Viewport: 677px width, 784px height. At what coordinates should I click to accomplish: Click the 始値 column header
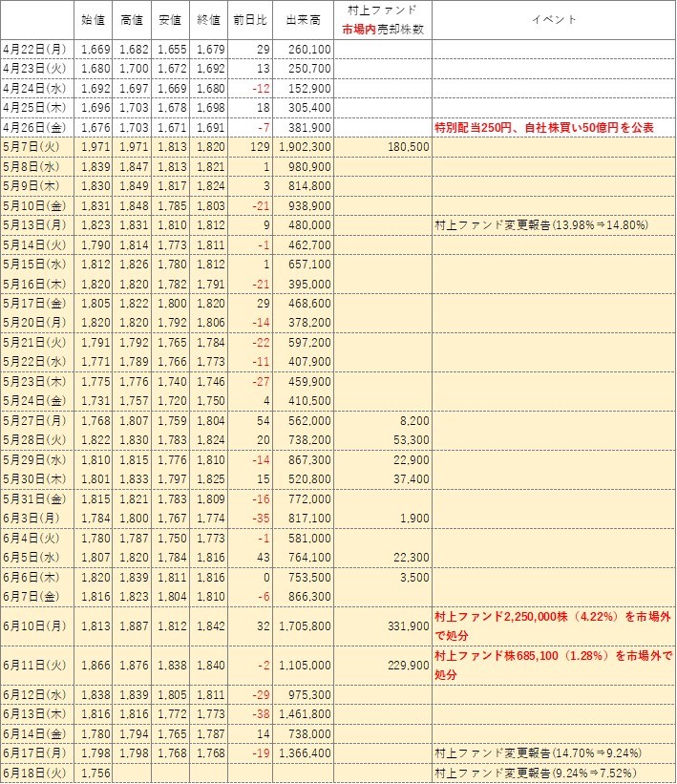coord(94,20)
